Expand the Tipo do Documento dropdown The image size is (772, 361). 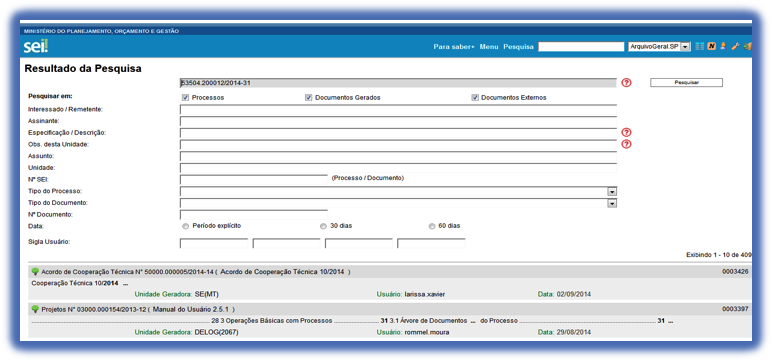[612, 203]
